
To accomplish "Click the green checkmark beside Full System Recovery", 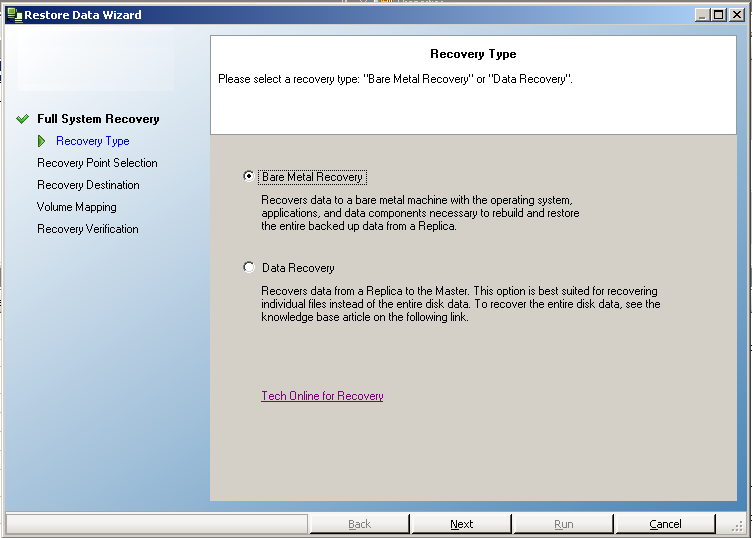I will coord(23,119).
